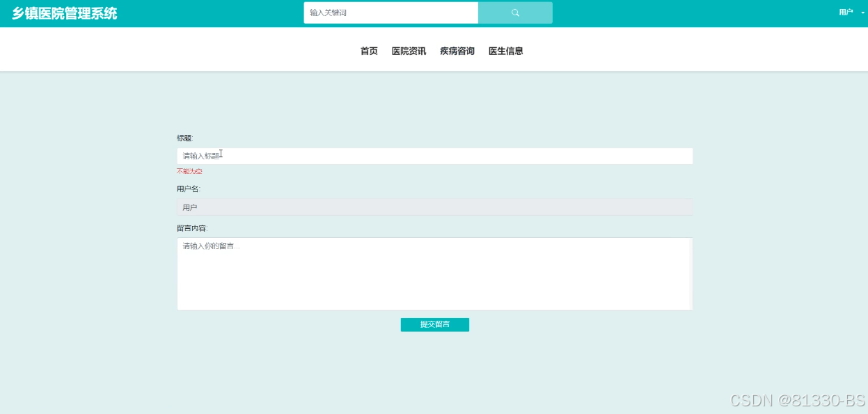Open the 用户 account dropdown
The image size is (868, 414).
851,13
